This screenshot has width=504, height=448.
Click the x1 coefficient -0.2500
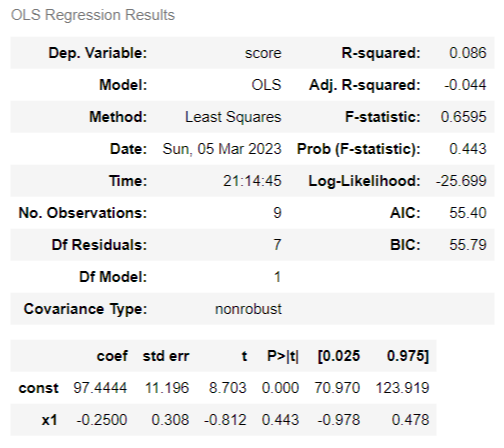coord(102,420)
